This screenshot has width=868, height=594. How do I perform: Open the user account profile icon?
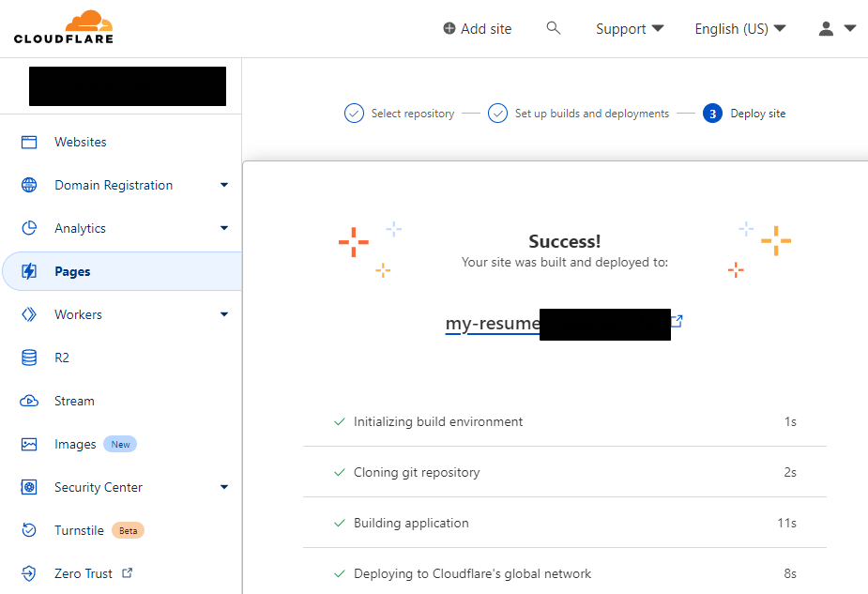[x=826, y=29]
